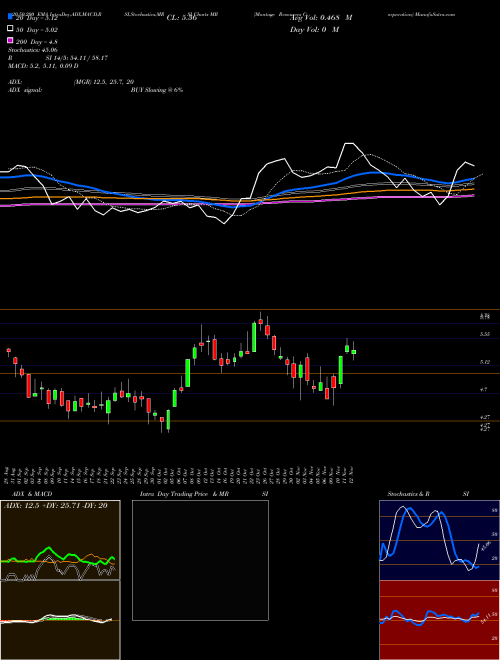Click the 'CL: 5.36' closing price text
500x660 pixels.
pyautogui.click(x=182, y=18)
